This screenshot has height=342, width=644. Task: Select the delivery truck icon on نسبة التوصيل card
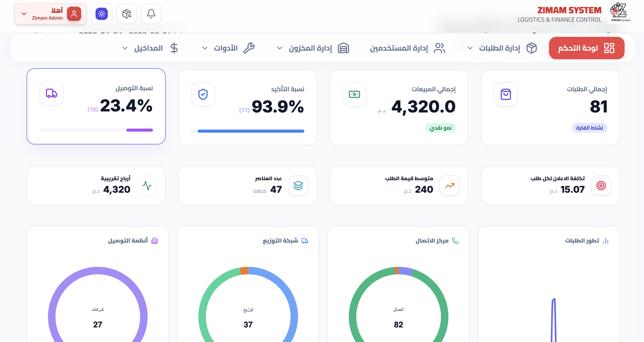point(51,94)
